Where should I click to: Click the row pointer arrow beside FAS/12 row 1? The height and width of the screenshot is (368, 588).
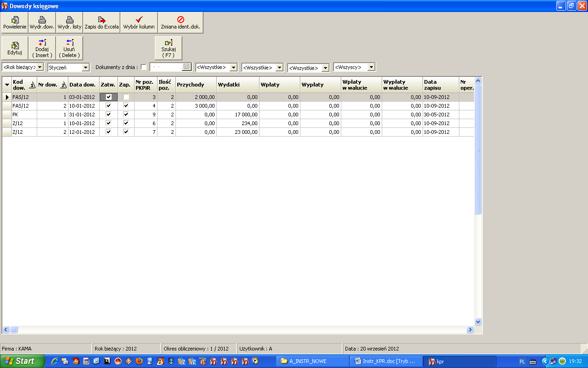click(x=7, y=97)
